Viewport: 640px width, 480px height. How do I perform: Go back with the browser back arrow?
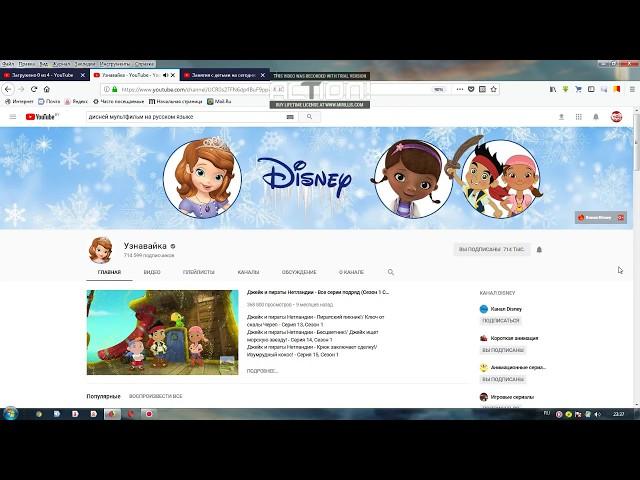[x=8, y=89]
